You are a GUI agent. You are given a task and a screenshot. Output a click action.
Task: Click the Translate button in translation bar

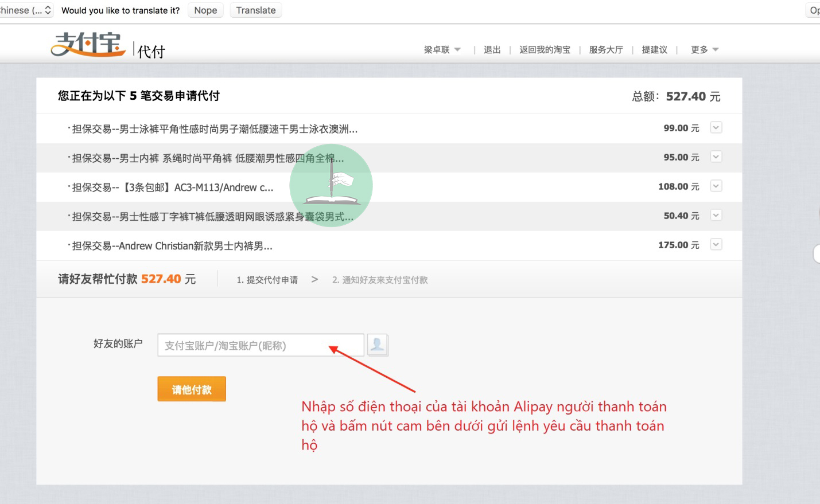coord(255,10)
